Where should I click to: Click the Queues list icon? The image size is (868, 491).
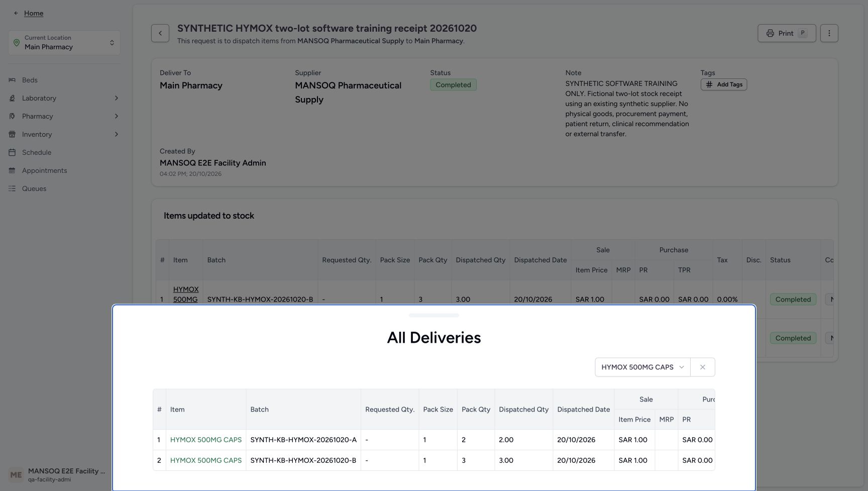[12, 188]
